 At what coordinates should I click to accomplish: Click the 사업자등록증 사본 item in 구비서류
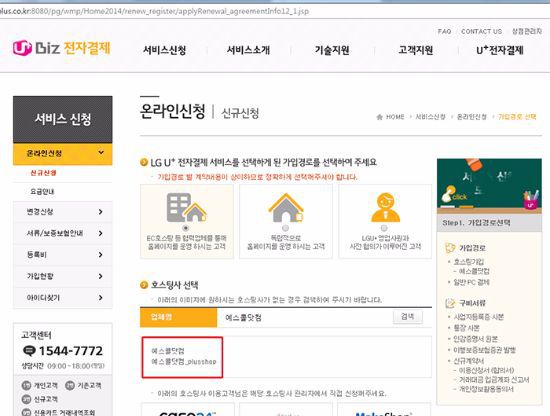478,317
